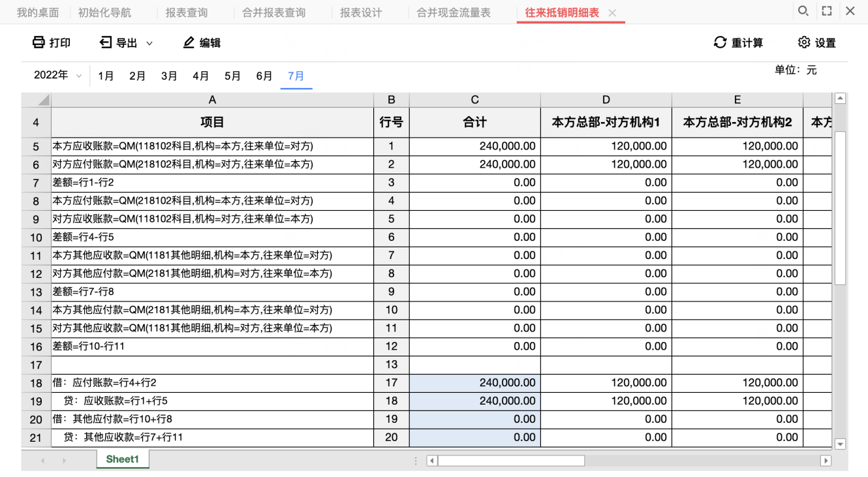Click the next-sheet navigation arrow
The image size is (868, 477).
tap(65, 461)
